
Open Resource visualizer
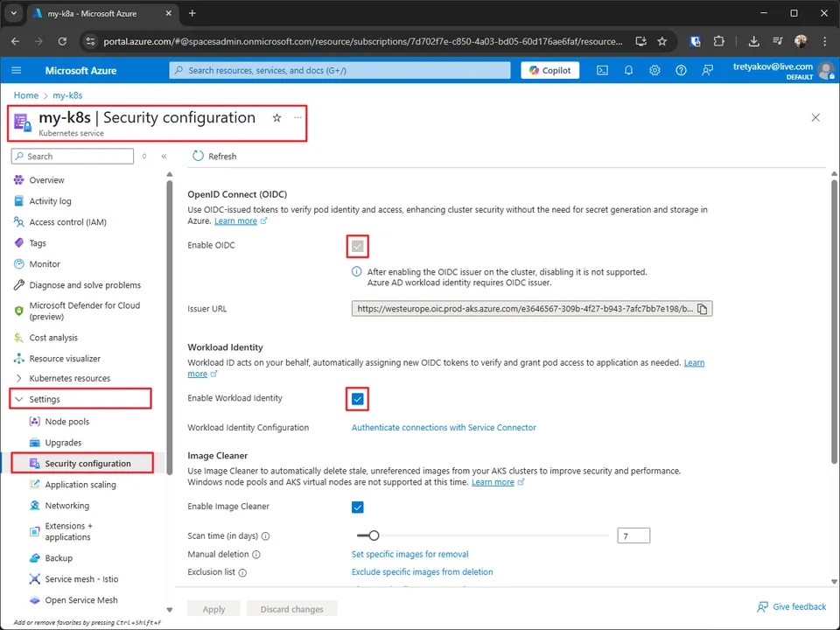coord(65,359)
